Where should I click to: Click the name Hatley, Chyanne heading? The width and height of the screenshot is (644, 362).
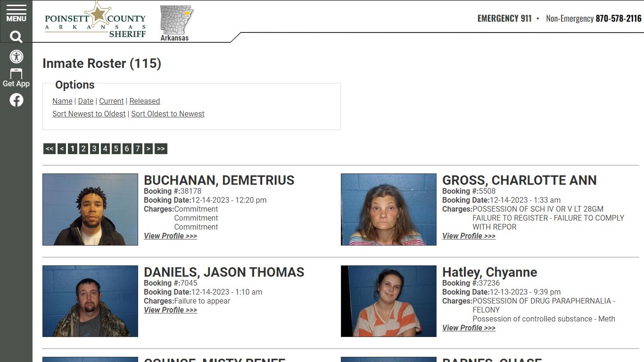(489, 272)
